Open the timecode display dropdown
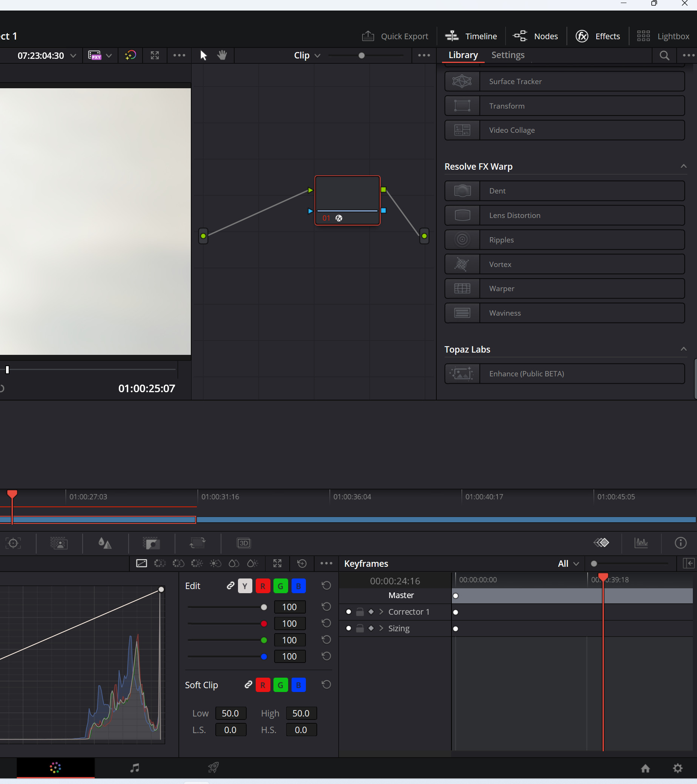 pyautogui.click(x=73, y=55)
